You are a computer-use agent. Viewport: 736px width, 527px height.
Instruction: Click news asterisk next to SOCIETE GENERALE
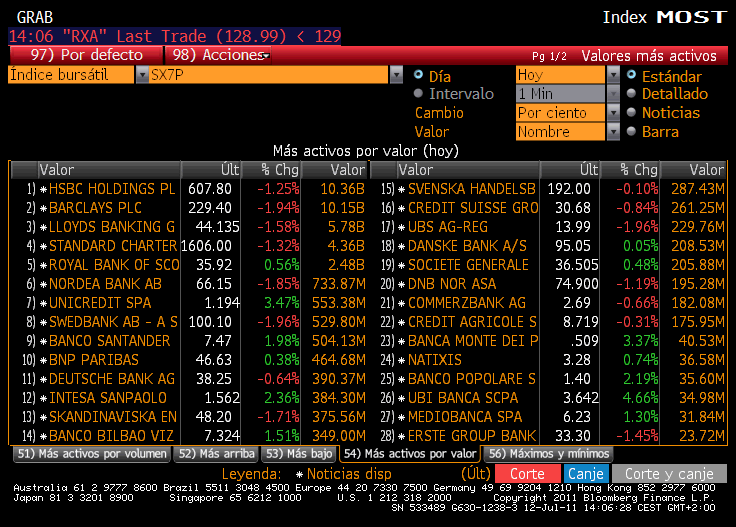pos(402,266)
